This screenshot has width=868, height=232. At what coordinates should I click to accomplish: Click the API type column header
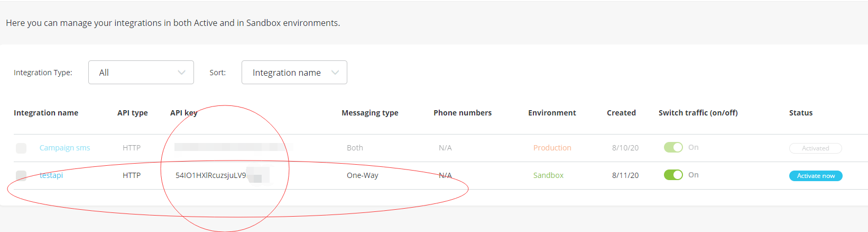tap(133, 113)
